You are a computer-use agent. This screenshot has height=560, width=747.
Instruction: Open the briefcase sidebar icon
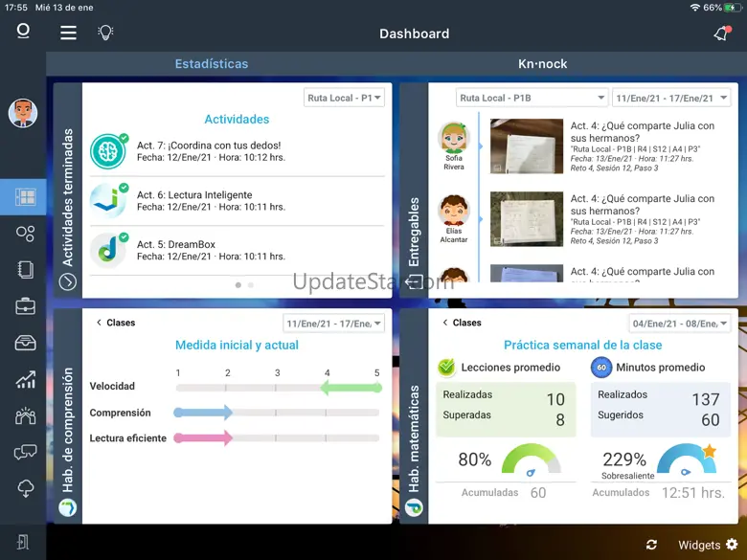[25, 306]
